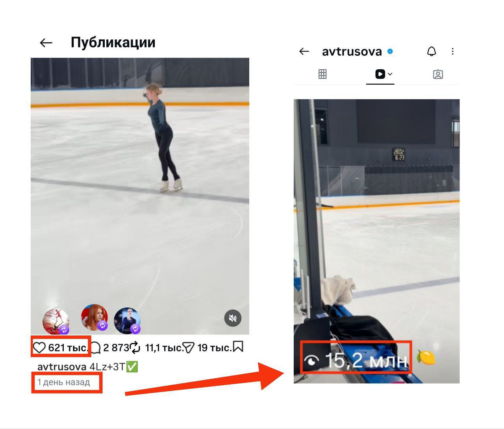Viewport: 504px width, 429px height.
Task: Switch to the Reels video tab
Action: (380, 74)
